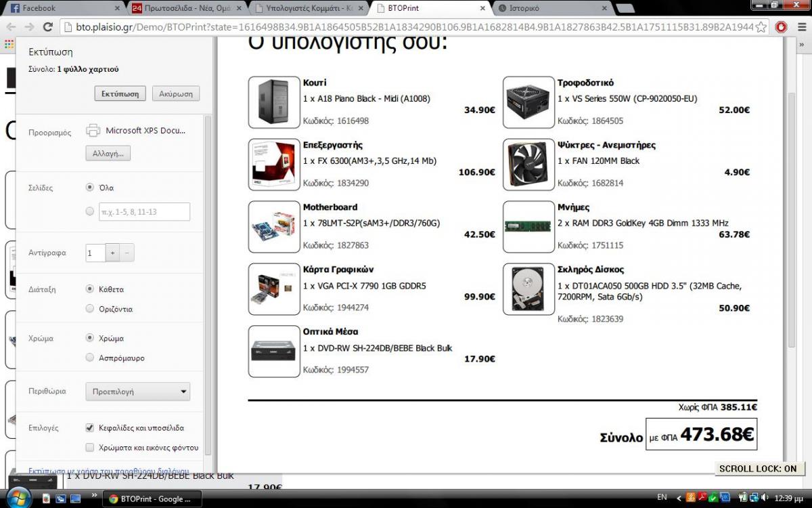Viewport: 812px width, 508px height.
Task: Close the BTOPrint tab
Action: pyautogui.click(x=482, y=9)
